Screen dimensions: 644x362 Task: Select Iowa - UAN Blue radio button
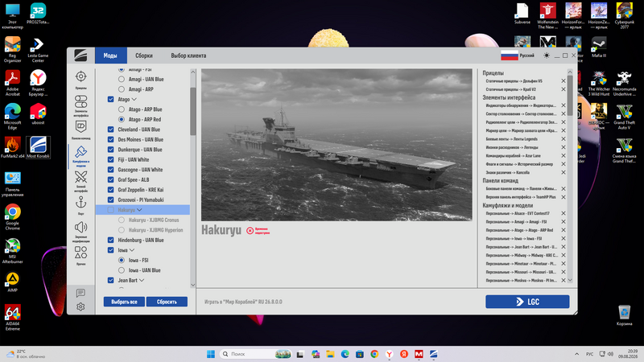122,270
